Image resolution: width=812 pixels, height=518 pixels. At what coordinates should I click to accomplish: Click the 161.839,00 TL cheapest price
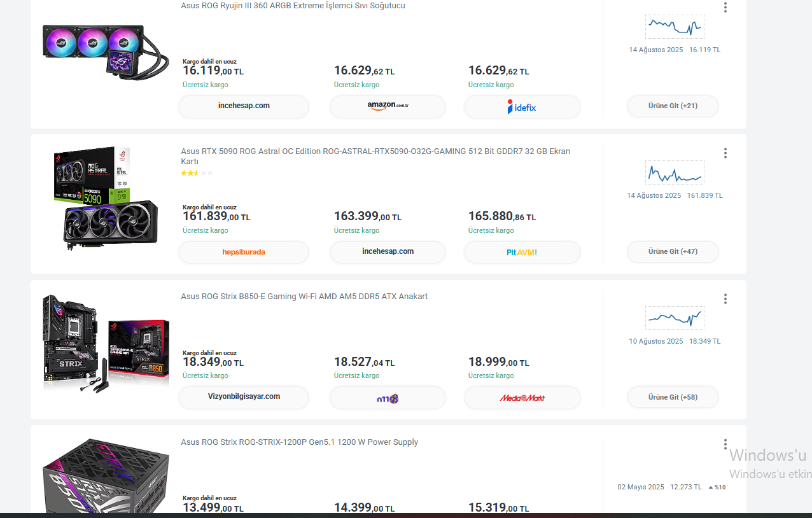(x=216, y=216)
